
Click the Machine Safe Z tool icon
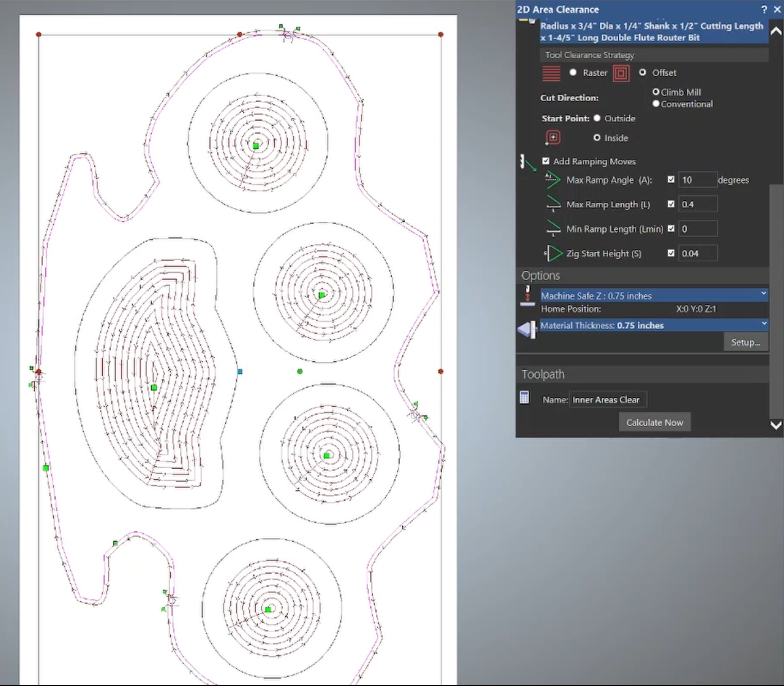(527, 296)
